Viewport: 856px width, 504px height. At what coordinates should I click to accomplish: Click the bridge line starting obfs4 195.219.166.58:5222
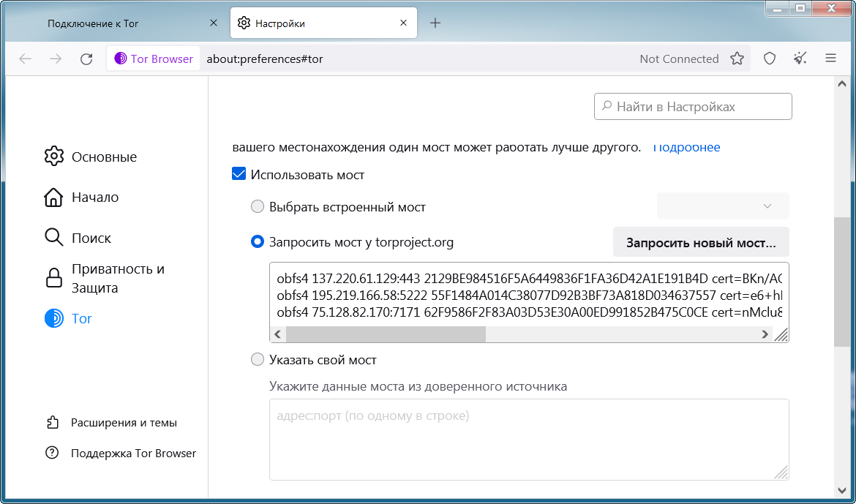[x=529, y=296]
